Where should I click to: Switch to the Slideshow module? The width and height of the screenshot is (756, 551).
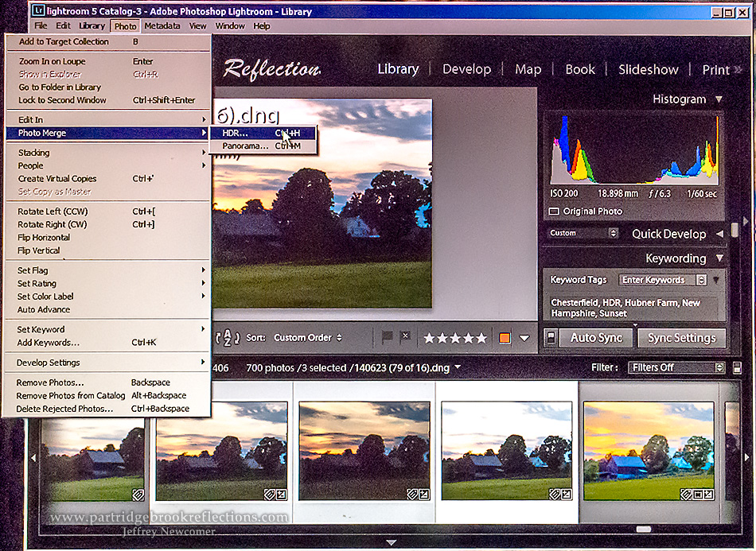(x=648, y=69)
